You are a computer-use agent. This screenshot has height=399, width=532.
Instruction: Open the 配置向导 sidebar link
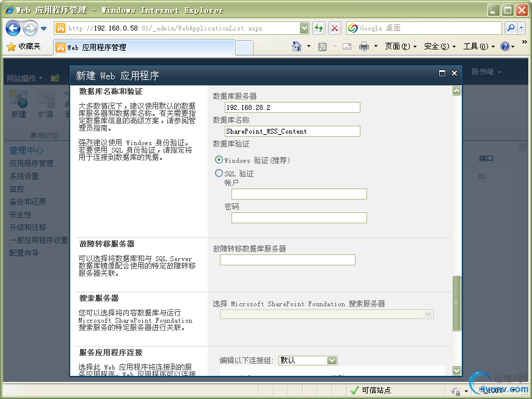[x=24, y=253]
